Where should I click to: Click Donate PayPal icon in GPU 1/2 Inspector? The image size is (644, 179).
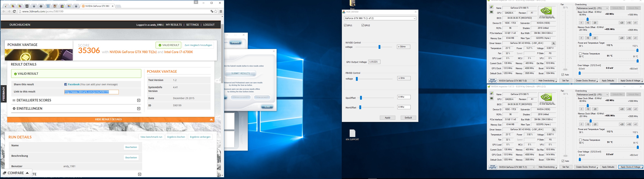tap(492, 81)
